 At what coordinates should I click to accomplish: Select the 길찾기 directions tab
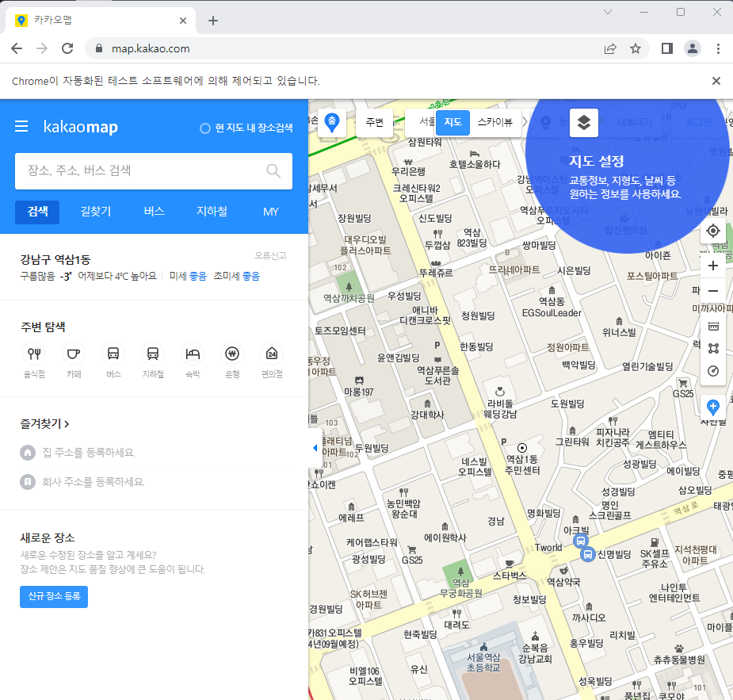(x=96, y=212)
